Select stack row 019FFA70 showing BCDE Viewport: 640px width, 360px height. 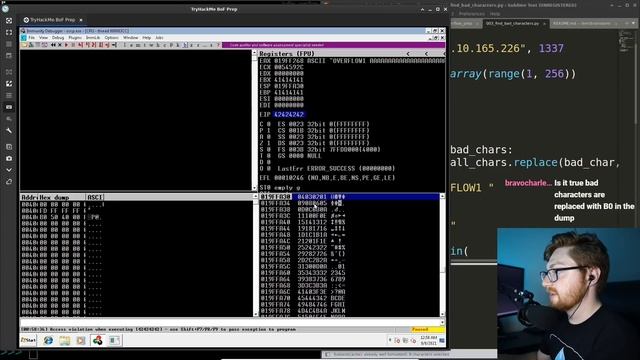click(349, 298)
